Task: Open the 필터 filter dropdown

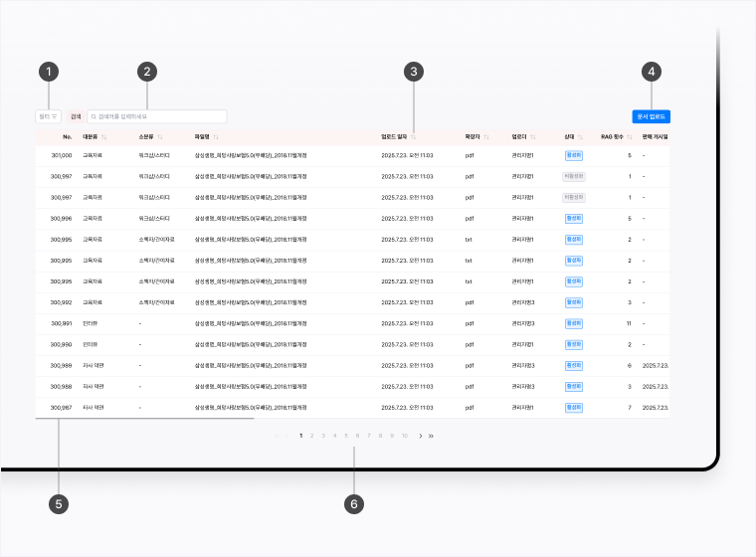Action: [48, 116]
